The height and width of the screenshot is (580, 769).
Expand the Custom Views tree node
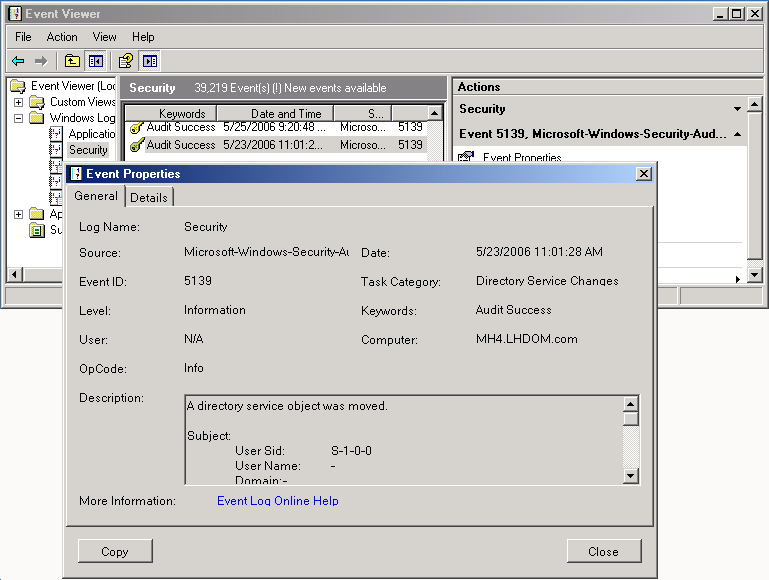[18, 102]
